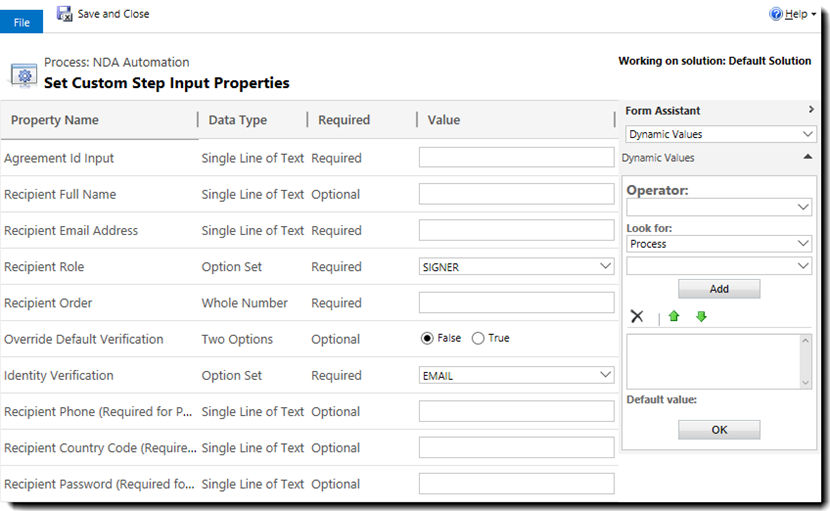830x511 pixels.
Task: Collapse the Dynamic Values section triangle
Action: point(808,157)
